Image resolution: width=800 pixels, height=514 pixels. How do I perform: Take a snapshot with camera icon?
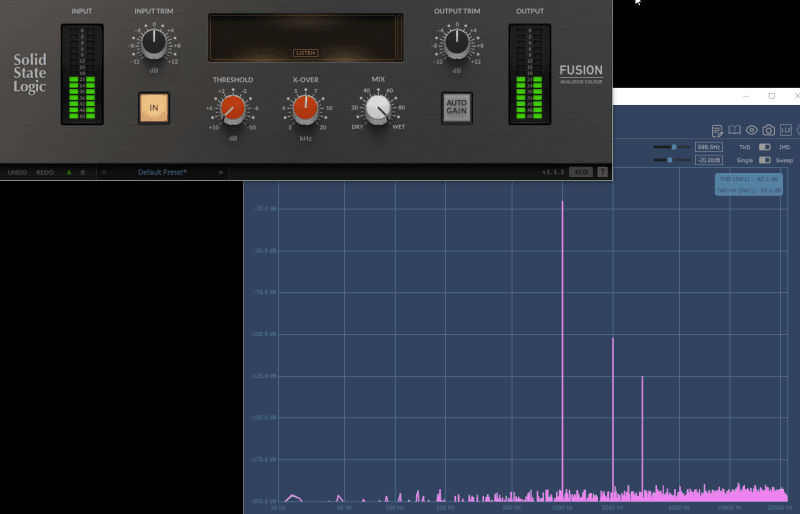769,130
